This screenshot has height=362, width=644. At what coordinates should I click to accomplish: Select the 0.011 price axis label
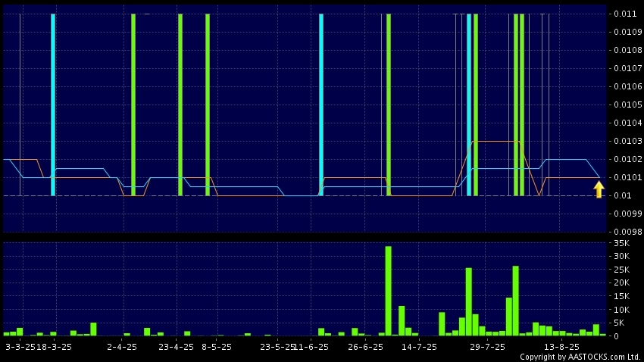(625, 14)
